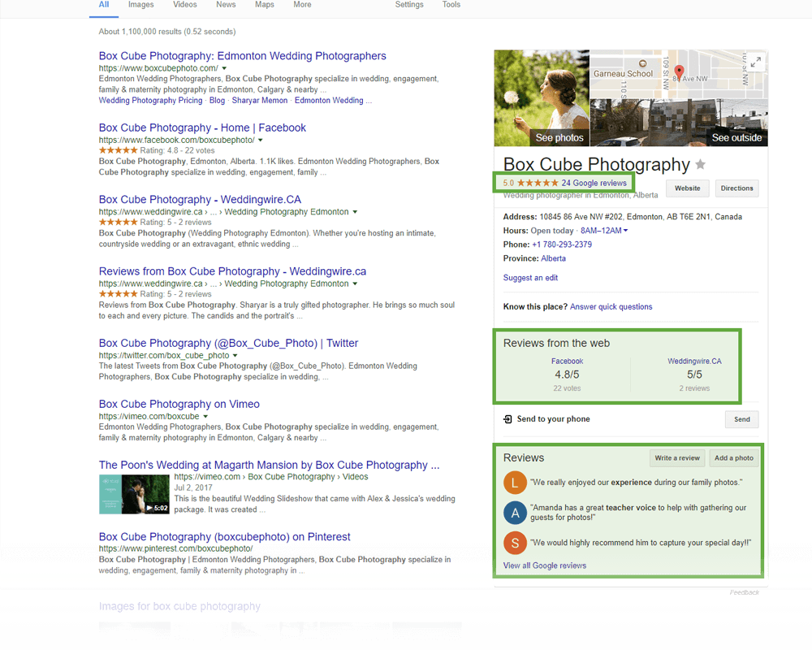
Task: Switch to the Images search tab
Action: [x=140, y=5]
